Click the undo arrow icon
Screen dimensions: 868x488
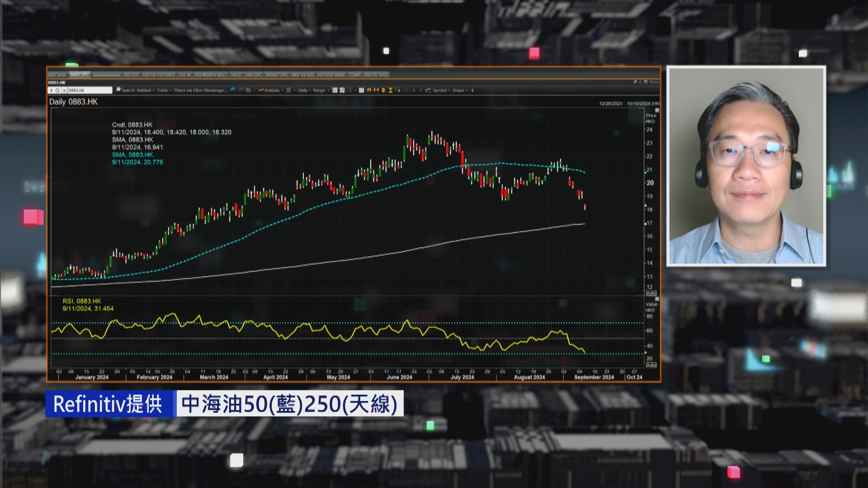[x=233, y=90]
